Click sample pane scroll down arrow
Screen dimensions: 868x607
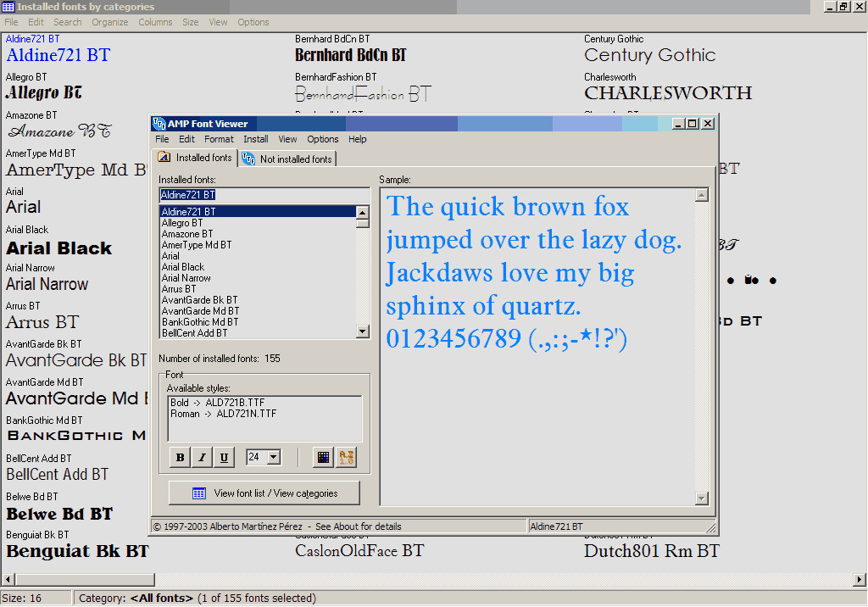coord(701,498)
